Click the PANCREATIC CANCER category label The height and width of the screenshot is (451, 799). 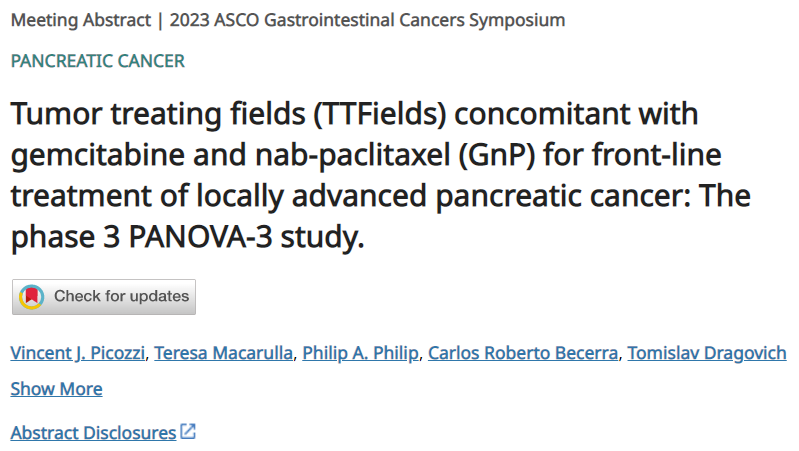[98, 61]
